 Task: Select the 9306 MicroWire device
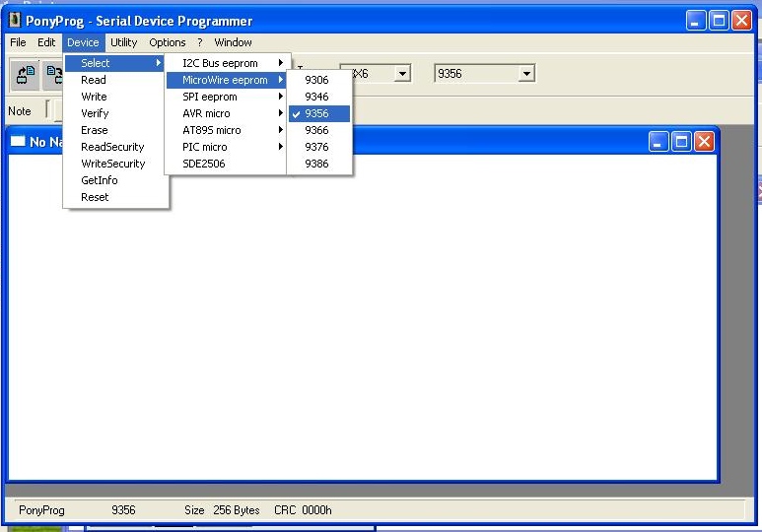[319, 80]
